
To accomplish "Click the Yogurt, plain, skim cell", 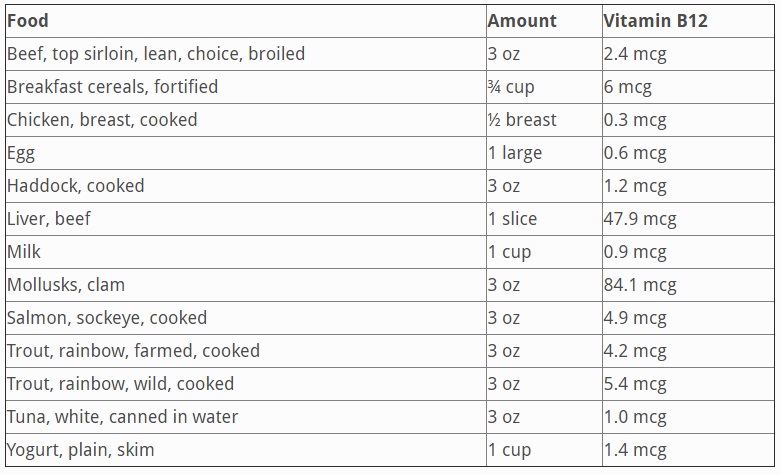I will pos(81,450).
